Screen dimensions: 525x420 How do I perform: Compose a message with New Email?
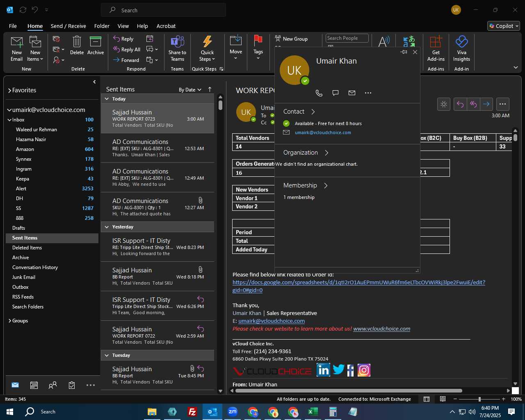click(x=17, y=48)
